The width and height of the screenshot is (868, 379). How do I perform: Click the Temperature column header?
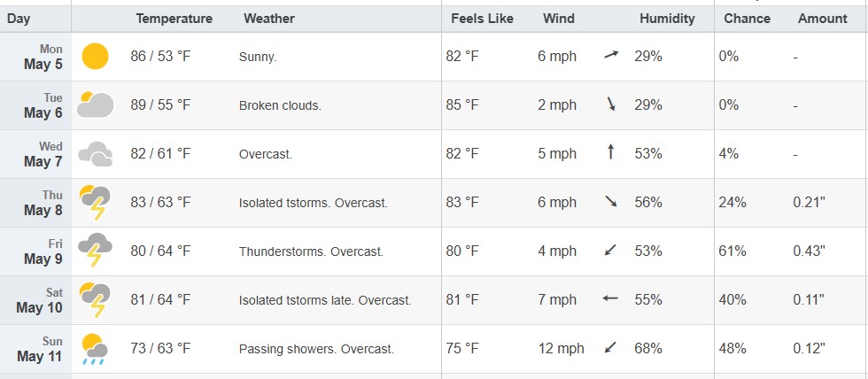point(174,19)
